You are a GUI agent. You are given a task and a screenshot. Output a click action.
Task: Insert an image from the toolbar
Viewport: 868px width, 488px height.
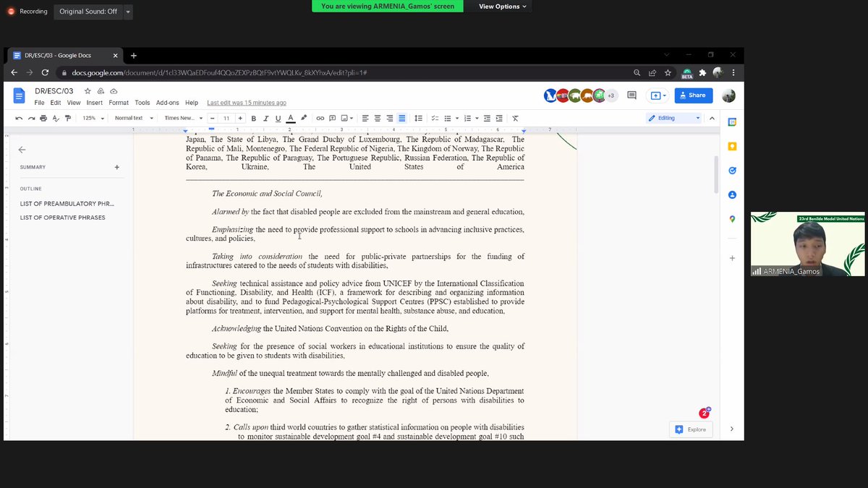[346, 118]
